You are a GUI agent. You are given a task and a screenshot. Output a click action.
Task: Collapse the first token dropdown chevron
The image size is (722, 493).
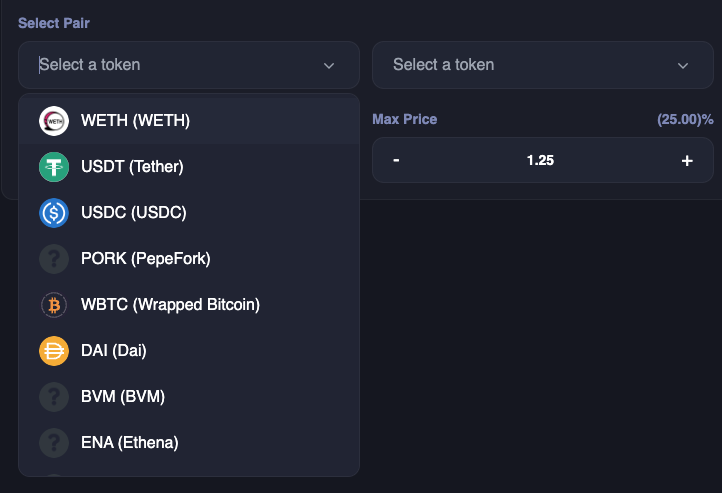(329, 66)
